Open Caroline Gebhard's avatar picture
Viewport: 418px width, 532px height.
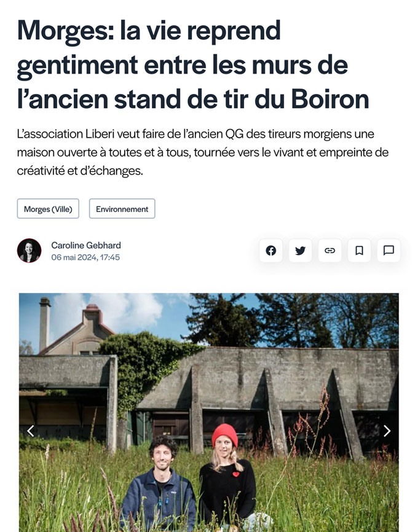point(30,251)
